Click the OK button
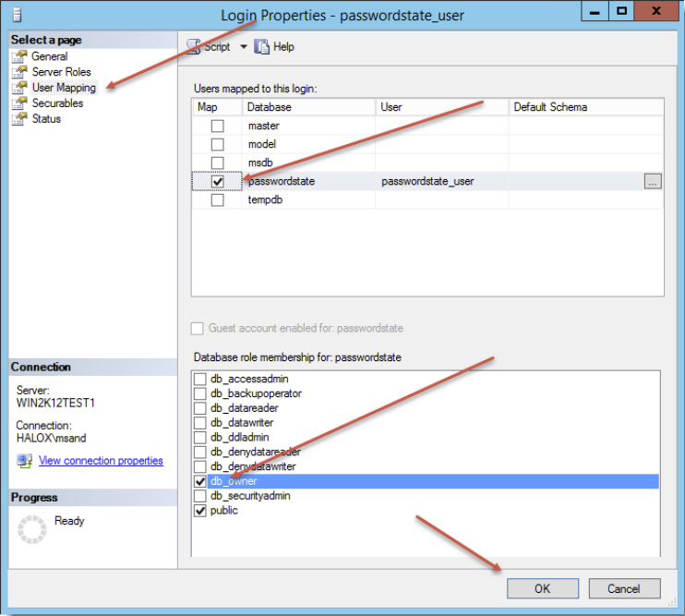Image resolution: width=685 pixels, height=616 pixels. [543, 588]
